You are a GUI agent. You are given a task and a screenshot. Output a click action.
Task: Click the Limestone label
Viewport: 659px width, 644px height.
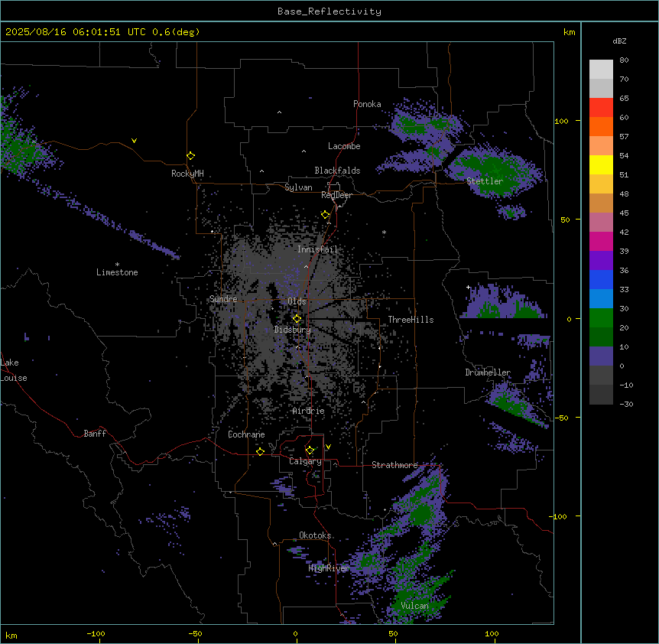pos(117,272)
